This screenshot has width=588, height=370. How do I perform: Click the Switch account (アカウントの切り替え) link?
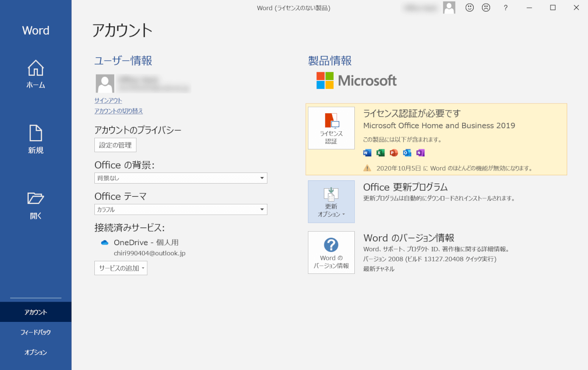tap(118, 111)
